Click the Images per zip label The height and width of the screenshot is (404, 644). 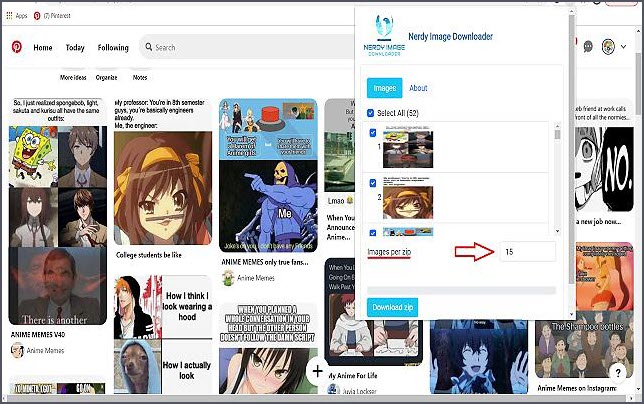389,252
